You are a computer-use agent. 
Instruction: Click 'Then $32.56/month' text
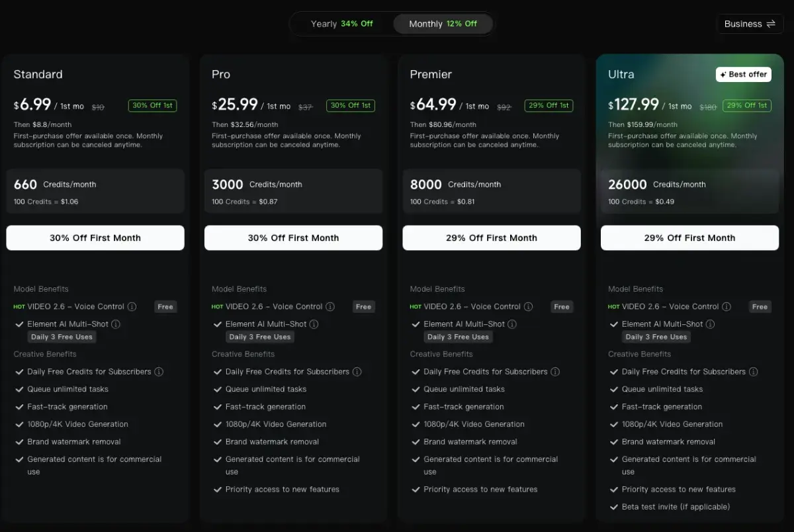tap(245, 124)
